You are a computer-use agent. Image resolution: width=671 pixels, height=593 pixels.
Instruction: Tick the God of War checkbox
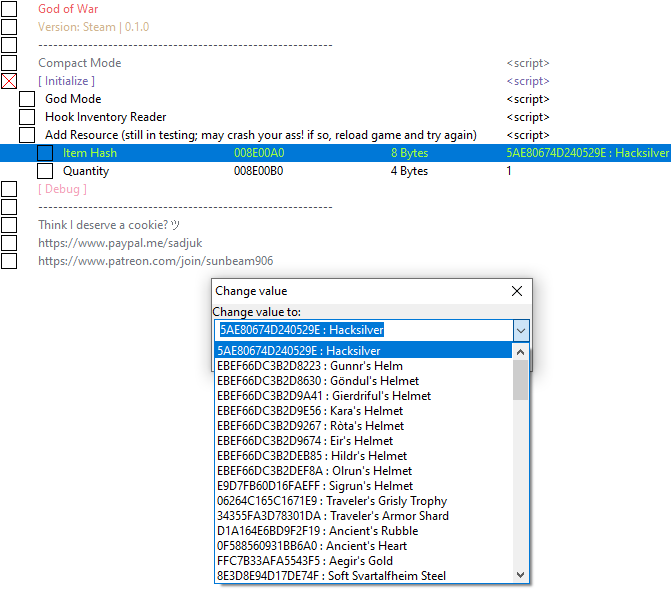pos(9,9)
